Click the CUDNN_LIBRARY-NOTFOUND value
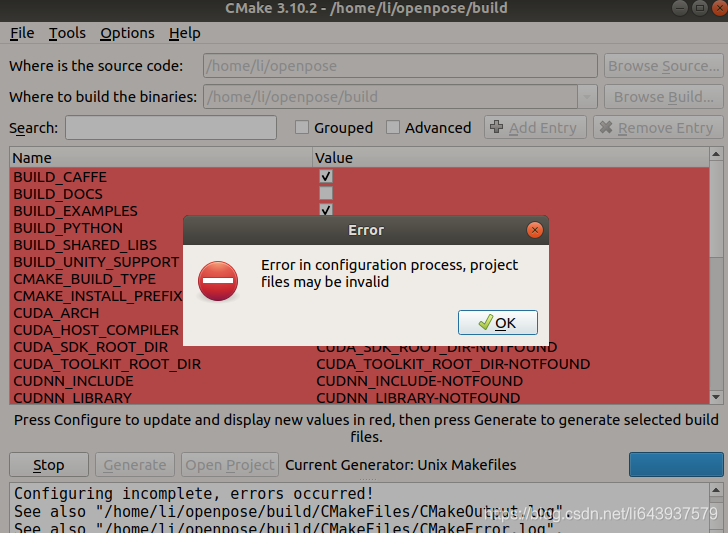728x533 pixels. coord(418,398)
